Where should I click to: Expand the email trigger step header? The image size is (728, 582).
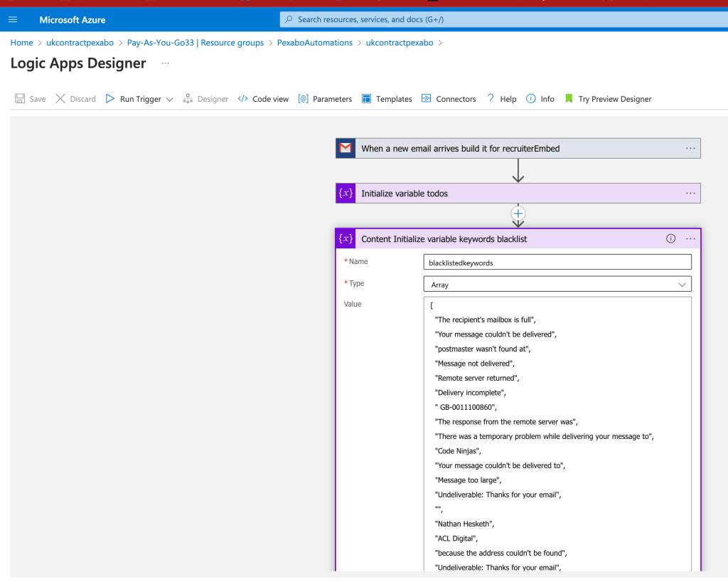tap(518, 148)
